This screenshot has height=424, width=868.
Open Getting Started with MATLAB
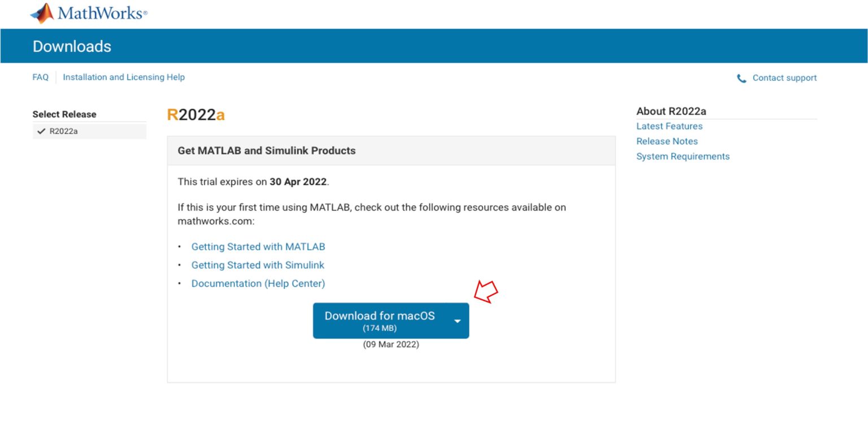click(x=258, y=246)
